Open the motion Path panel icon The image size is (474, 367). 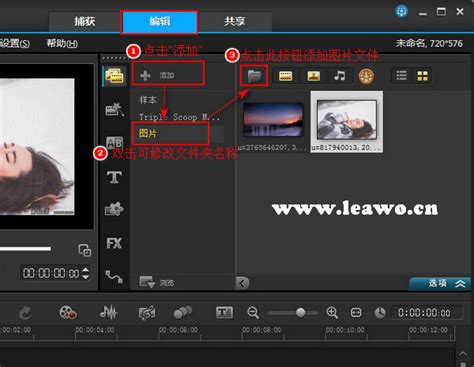(x=114, y=276)
